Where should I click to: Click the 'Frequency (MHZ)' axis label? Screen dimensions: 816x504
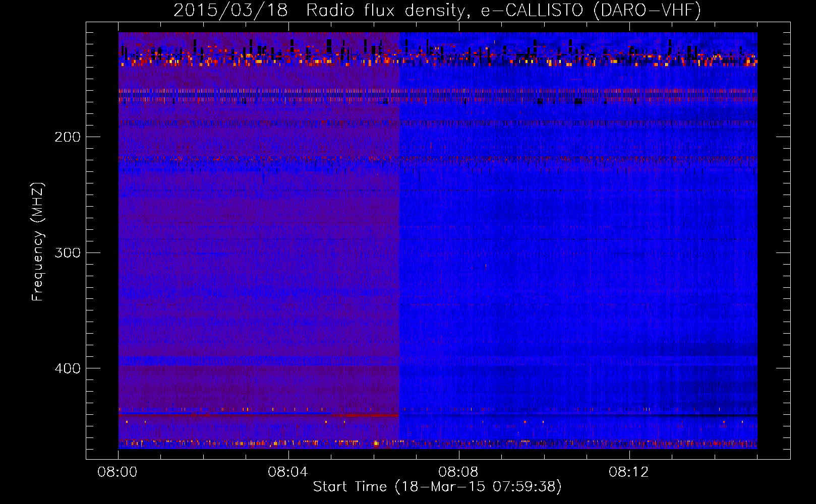pyautogui.click(x=38, y=242)
